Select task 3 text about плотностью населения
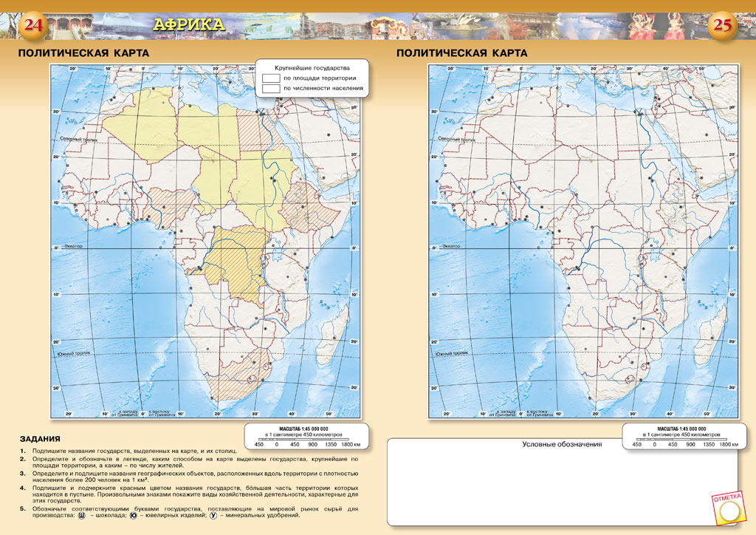The height and width of the screenshot is (535, 756). coord(195,477)
